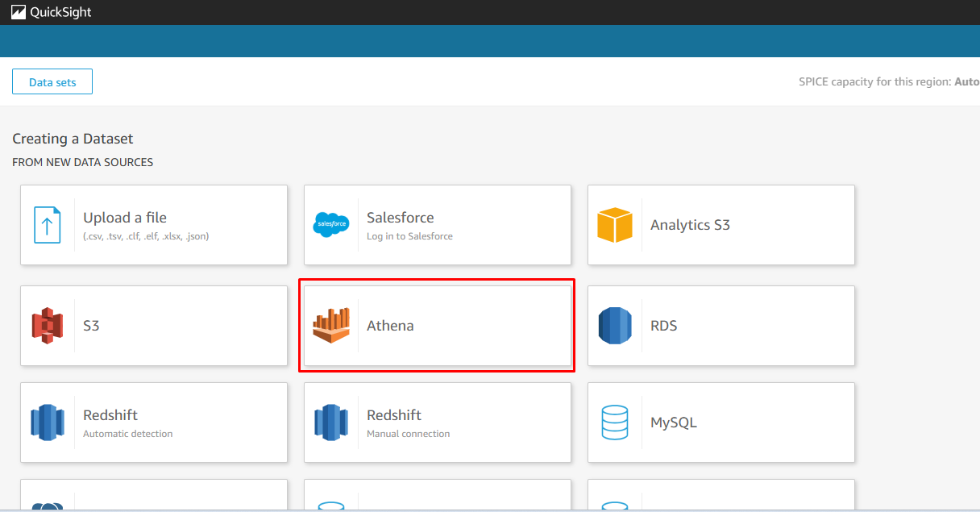Click the MySQL database cylinder icon
Image resolution: width=980 pixels, height=512 pixels.
614,423
